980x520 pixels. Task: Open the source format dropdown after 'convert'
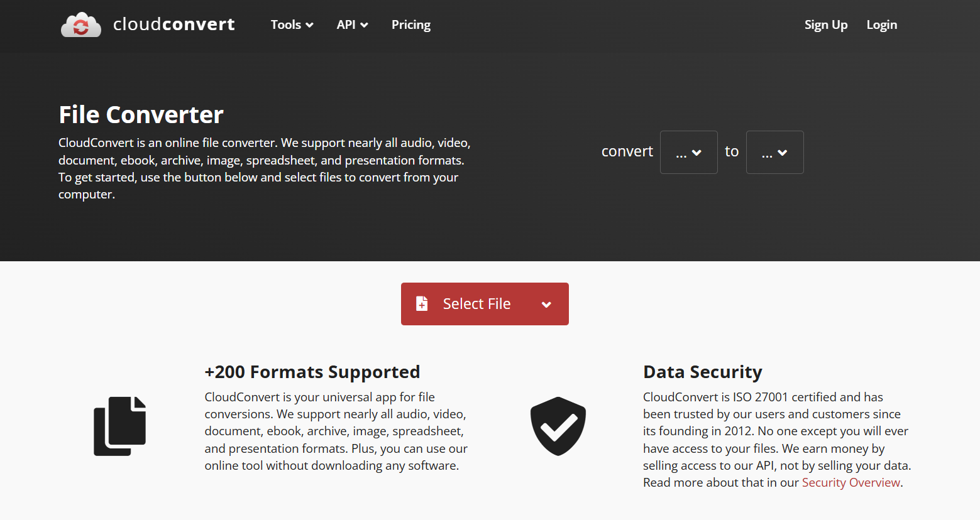(688, 152)
